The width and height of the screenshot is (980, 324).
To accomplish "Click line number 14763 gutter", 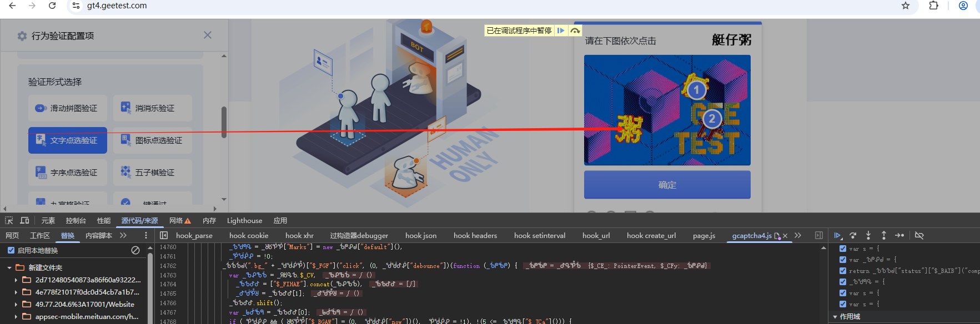I will [x=168, y=275].
